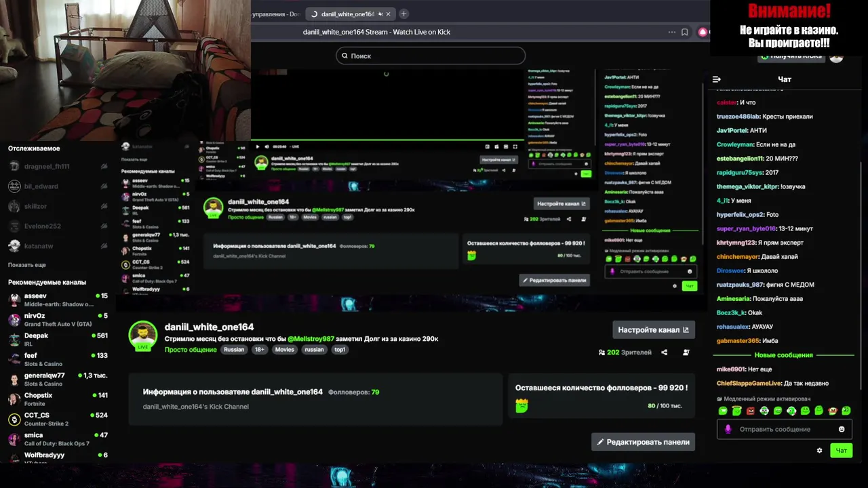The width and height of the screenshot is (868, 488).
Task: Click the purple microphone icon in chat input
Action: tap(728, 429)
